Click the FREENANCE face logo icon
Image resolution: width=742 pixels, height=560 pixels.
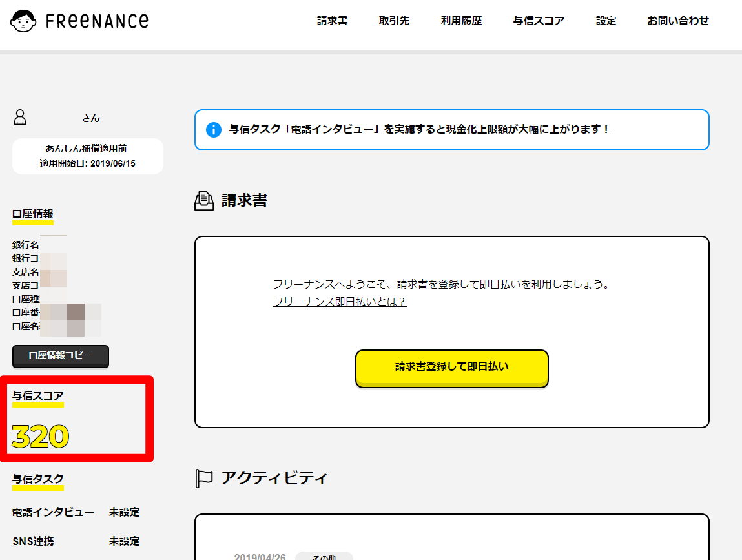point(23,21)
